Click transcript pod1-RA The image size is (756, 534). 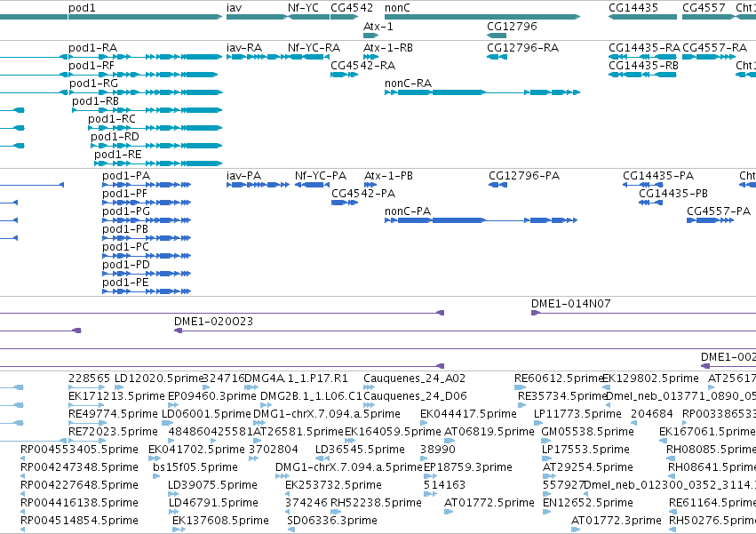(92, 48)
